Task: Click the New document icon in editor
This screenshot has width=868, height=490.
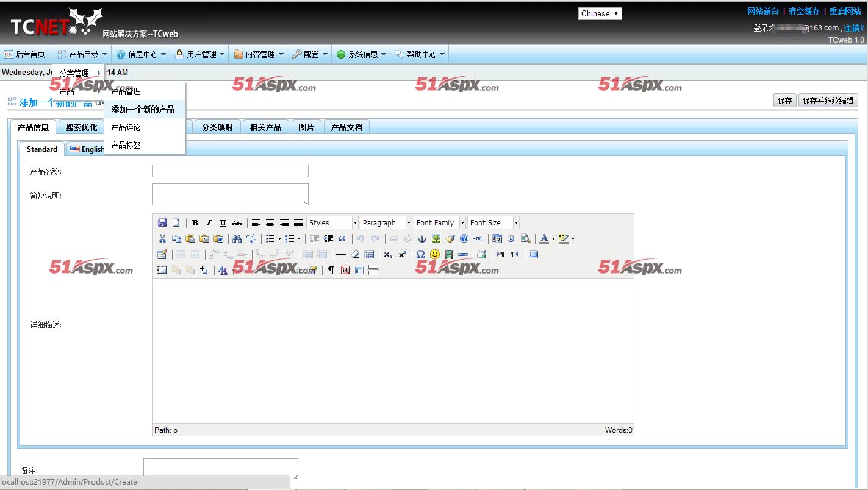Action: point(176,222)
